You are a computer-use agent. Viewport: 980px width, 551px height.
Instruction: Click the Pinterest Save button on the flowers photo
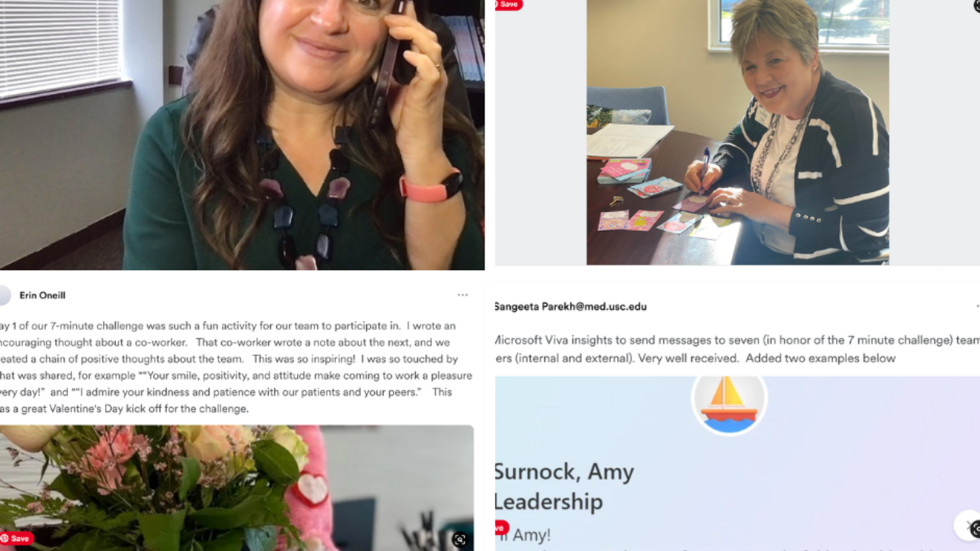click(x=15, y=539)
